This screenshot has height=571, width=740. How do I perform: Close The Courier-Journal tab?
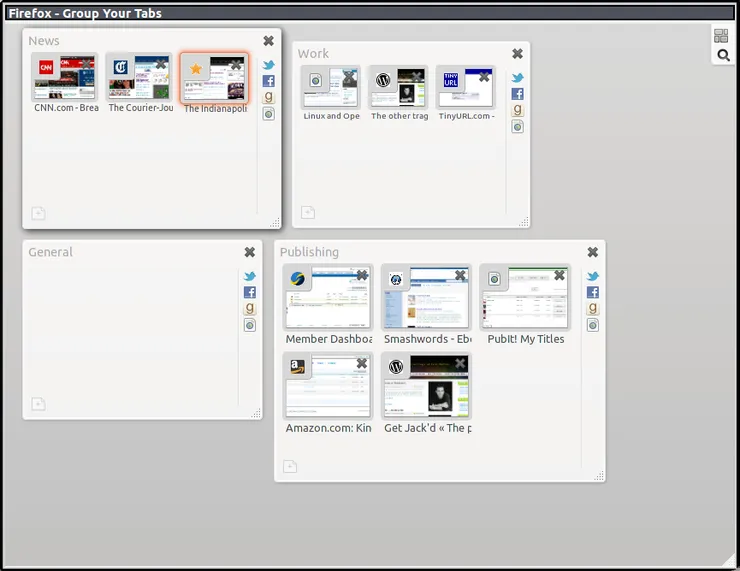[161, 64]
